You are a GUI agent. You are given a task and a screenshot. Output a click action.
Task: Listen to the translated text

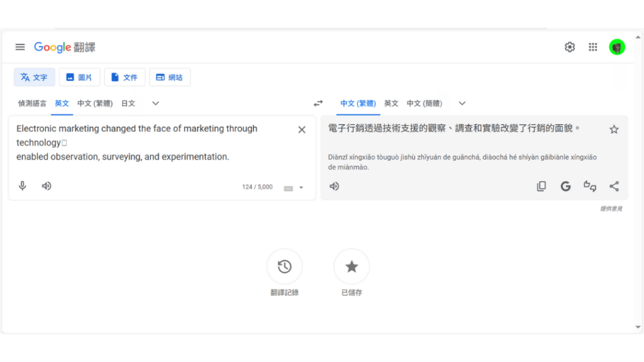coord(335,186)
